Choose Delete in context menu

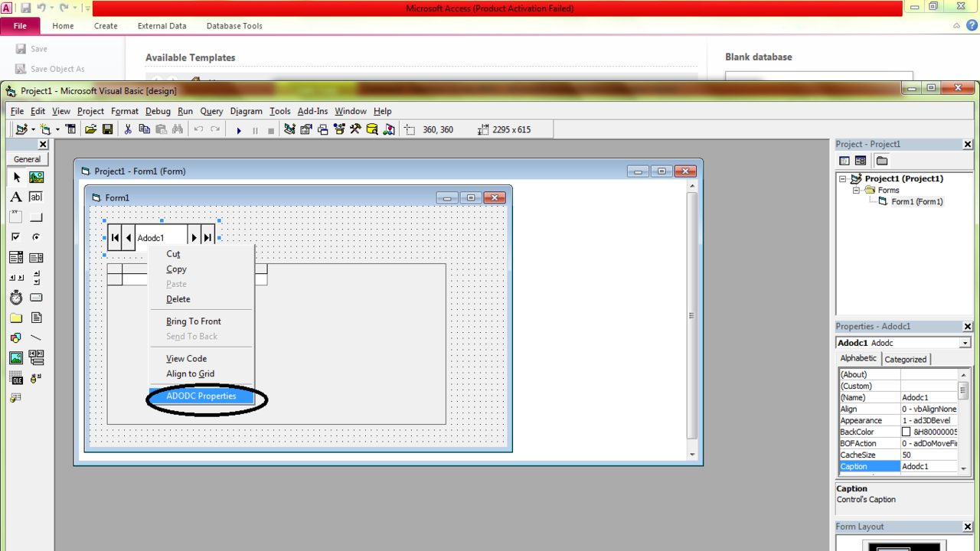click(178, 299)
